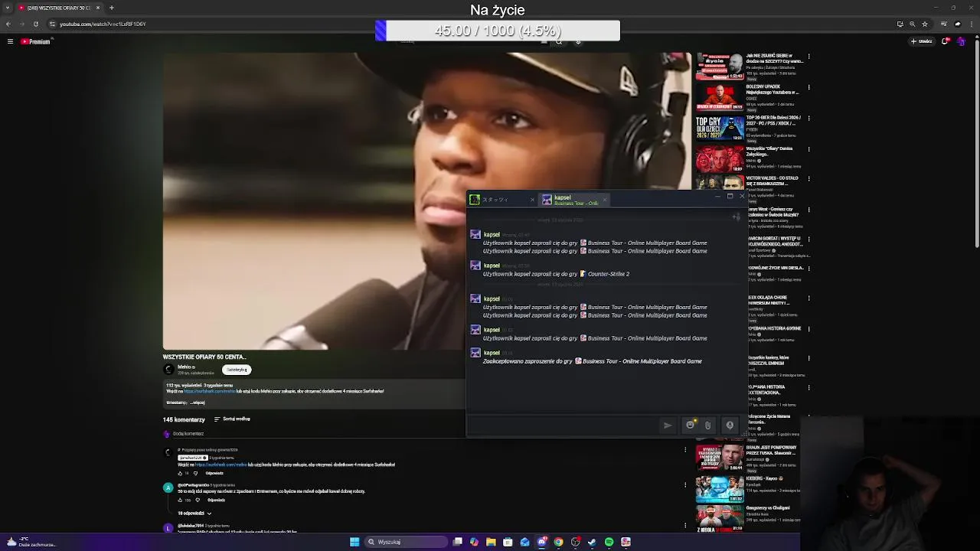Expand the video description with ...więcej
The width and height of the screenshot is (980, 551).
[x=197, y=403]
